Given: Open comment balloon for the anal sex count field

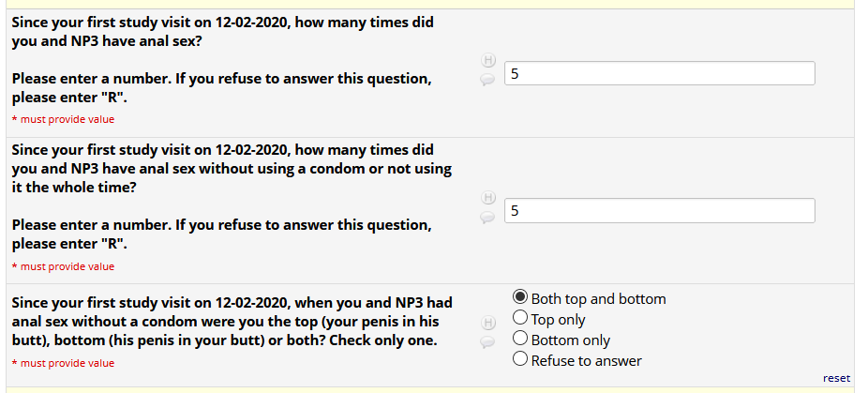Looking at the screenshot, I should [x=487, y=81].
